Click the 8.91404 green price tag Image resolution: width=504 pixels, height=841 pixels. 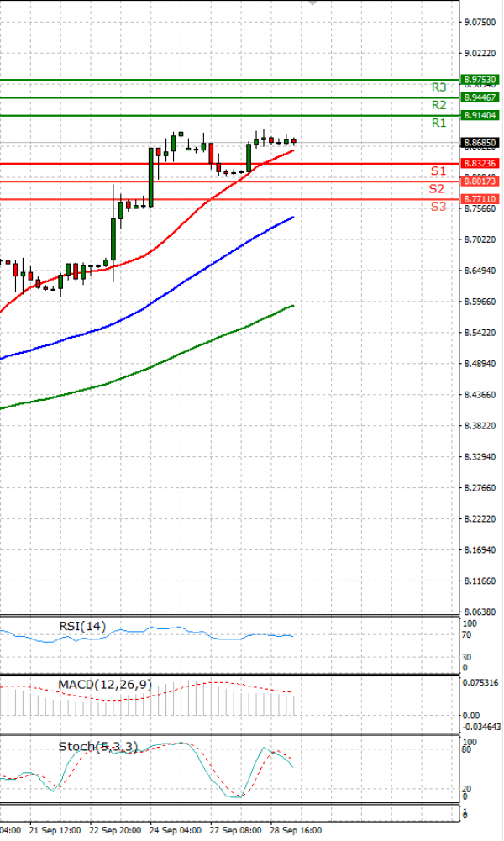[x=480, y=115]
